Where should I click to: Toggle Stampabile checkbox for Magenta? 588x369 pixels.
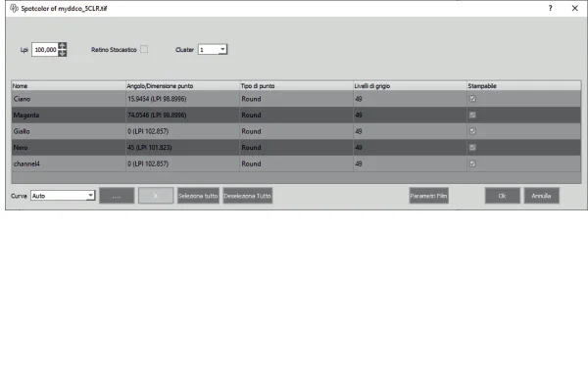(472, 115)
